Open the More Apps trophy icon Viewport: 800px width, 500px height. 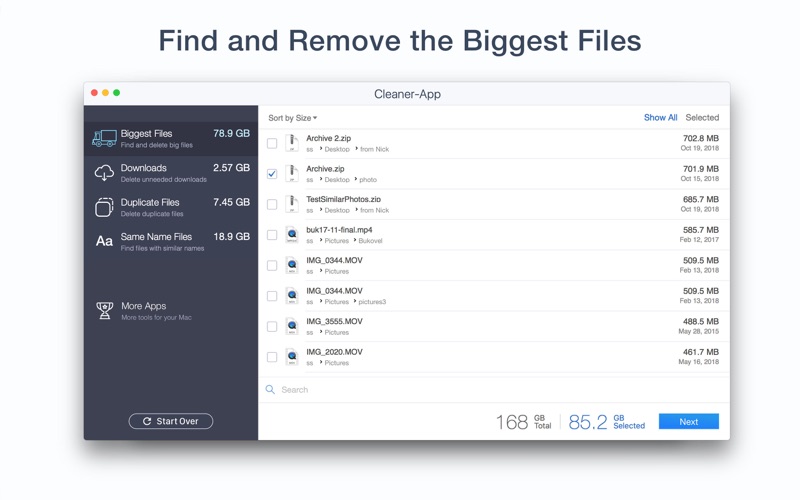click(x=105, y=310)
